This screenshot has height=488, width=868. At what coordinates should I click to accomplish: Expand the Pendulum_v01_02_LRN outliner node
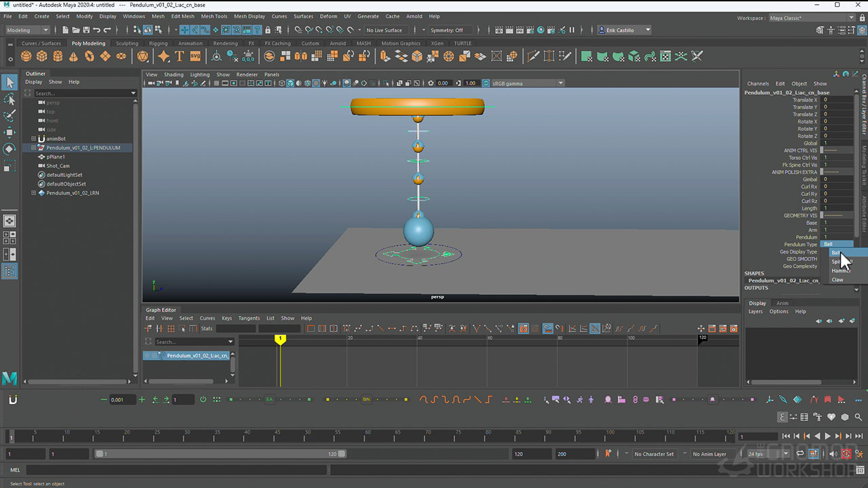34,193
